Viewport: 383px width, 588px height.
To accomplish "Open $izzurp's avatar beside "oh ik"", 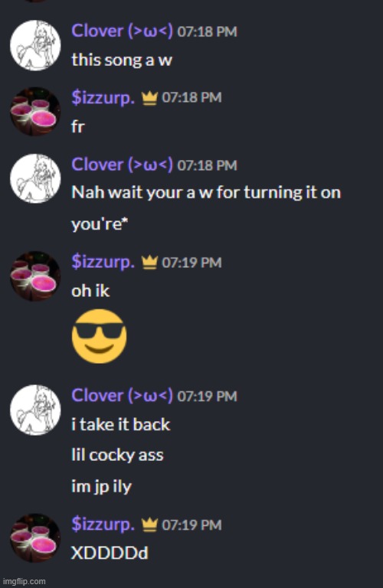I will [35, 276].
